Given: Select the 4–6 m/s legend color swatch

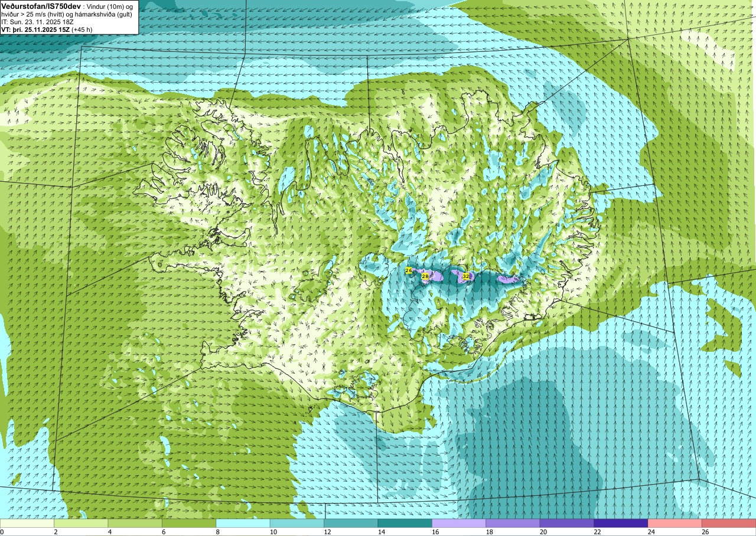Looking at the screenshot, I should tap(135, 523).
